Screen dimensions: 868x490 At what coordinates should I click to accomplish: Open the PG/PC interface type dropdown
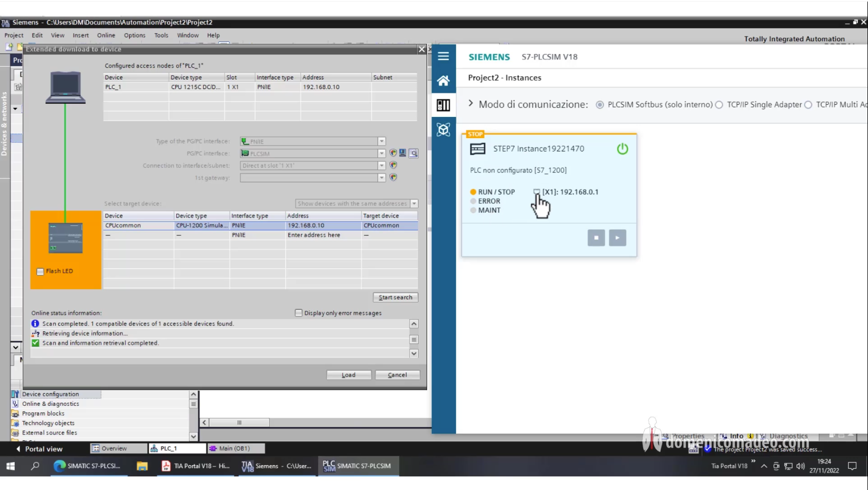coord(381,141)
